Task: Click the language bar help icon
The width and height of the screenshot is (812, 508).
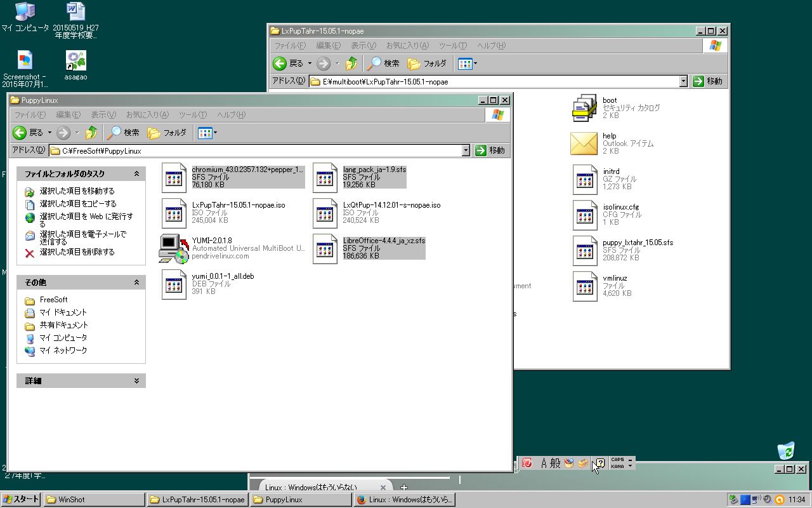Action: tap(599, 463)
